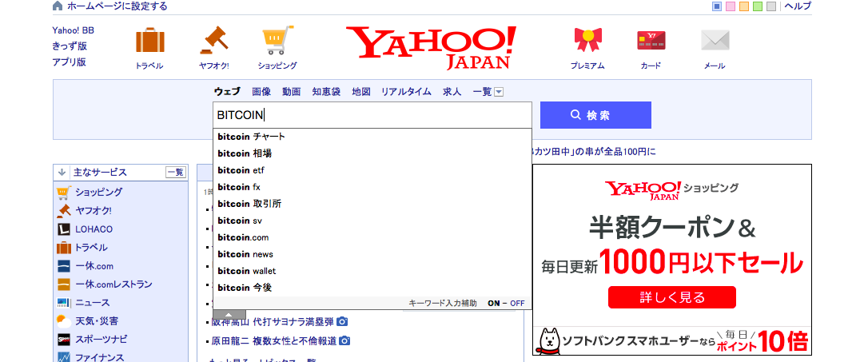Click the 天気・災害 weather icon
The height and width of the screenshot is (362, 868).
[x=64, y=321]
